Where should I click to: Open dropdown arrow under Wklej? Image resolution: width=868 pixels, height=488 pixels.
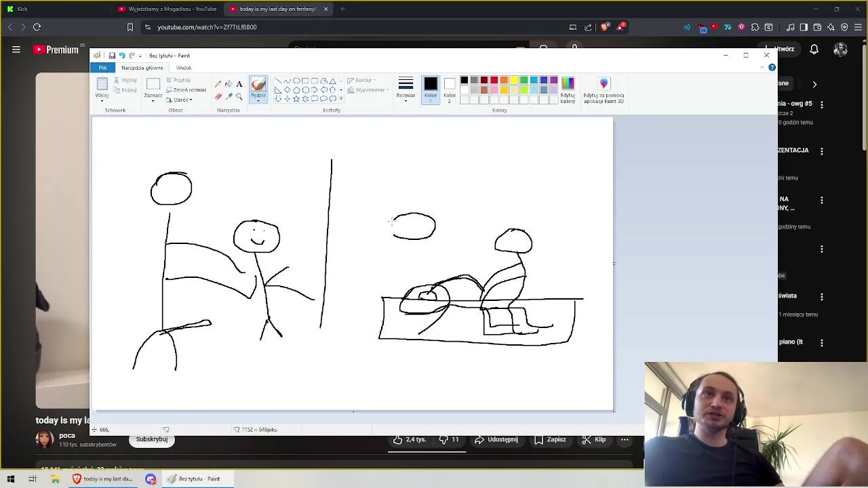[x=102, y=101]
